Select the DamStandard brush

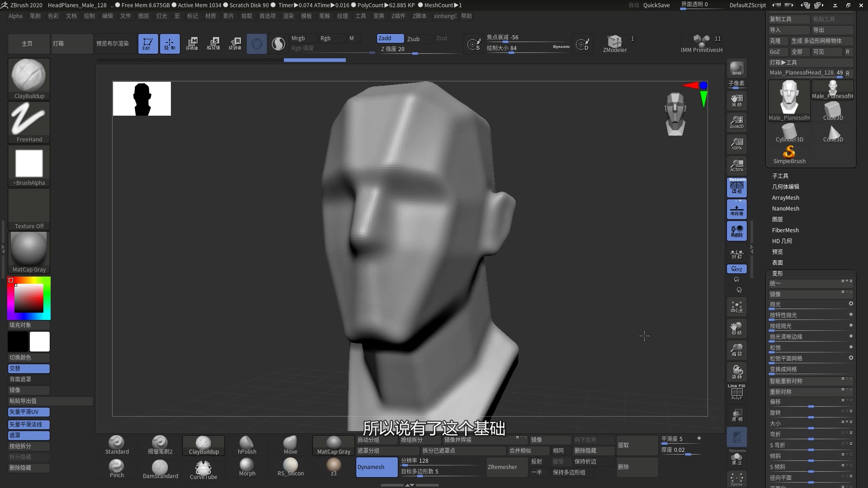click(x=160, y=469)
